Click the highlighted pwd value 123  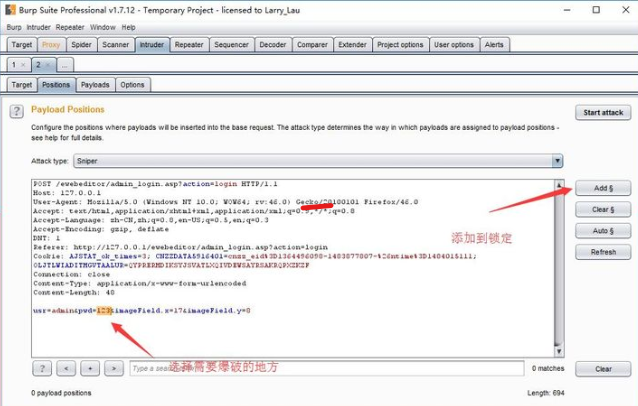104,310
